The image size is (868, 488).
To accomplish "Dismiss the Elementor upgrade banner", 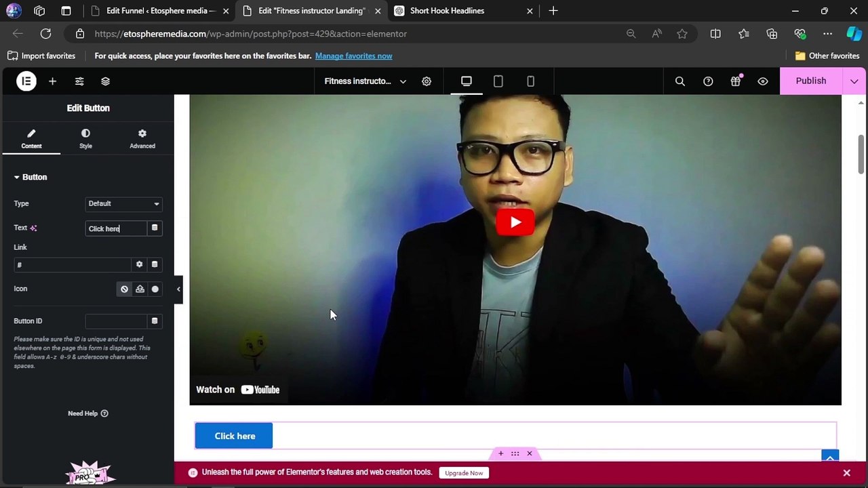I will (846, 473).
